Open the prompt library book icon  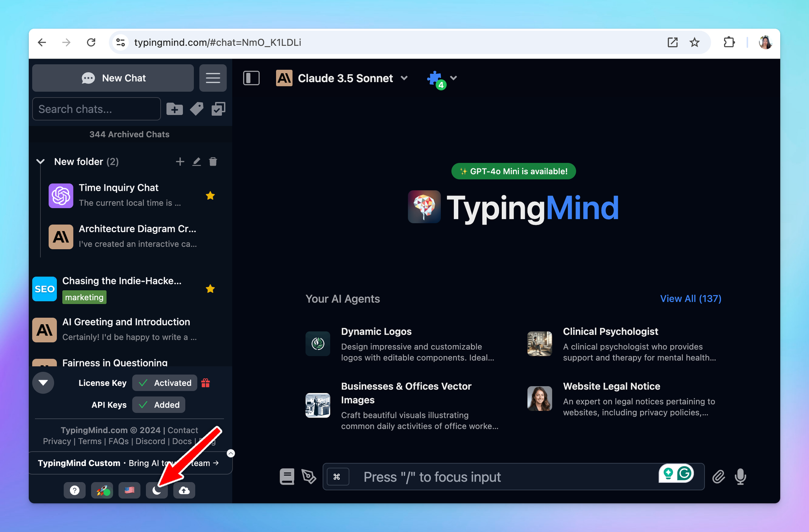(x=287, y=477)
